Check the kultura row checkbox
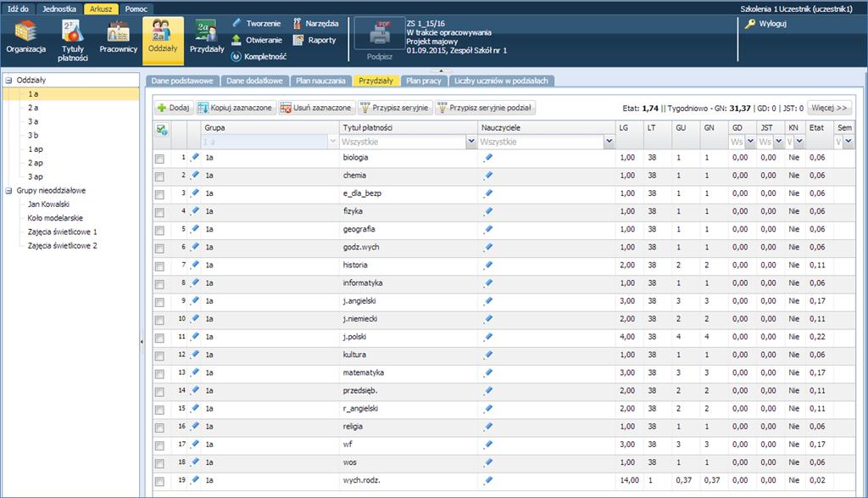This screenshot has width=868, height=498. pos(160,356)
